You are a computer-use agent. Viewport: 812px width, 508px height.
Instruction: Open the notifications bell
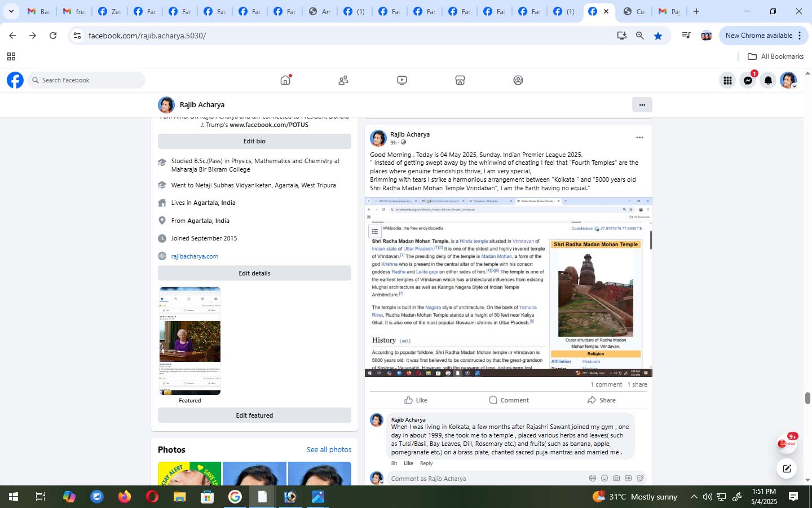(768, 81)
